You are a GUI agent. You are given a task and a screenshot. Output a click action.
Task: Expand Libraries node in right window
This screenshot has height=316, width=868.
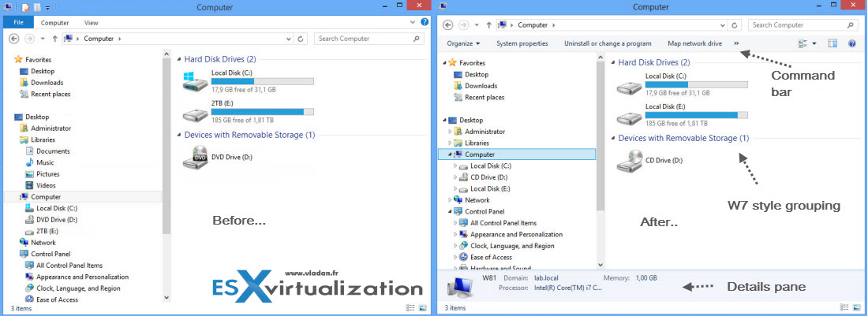click(x=450, y=143)
